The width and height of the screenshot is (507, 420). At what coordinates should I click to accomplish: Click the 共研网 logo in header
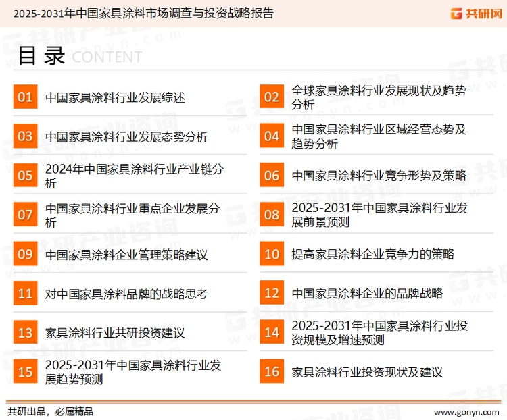(477, 14)
